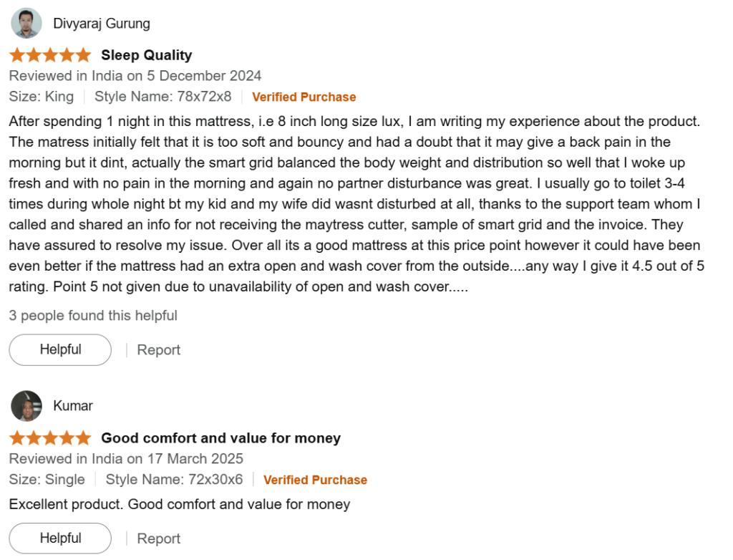Screen dimensions: 733x560
Task: Report Kumar's review
Action: click(158, 539)
